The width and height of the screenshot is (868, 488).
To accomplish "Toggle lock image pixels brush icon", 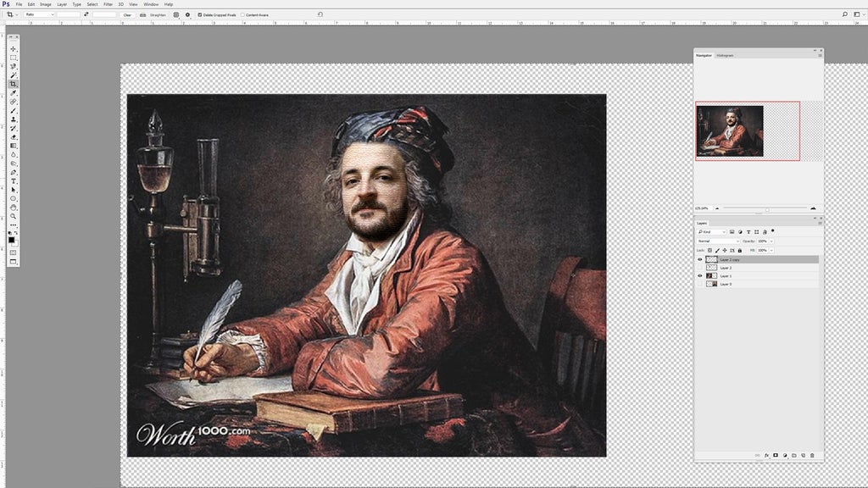I will point(717,250).
